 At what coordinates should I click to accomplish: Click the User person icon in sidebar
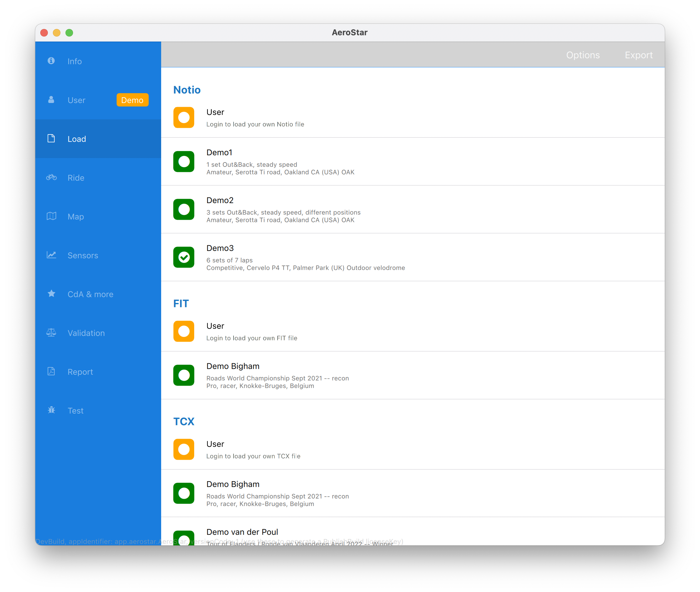[x=51, y=100]
